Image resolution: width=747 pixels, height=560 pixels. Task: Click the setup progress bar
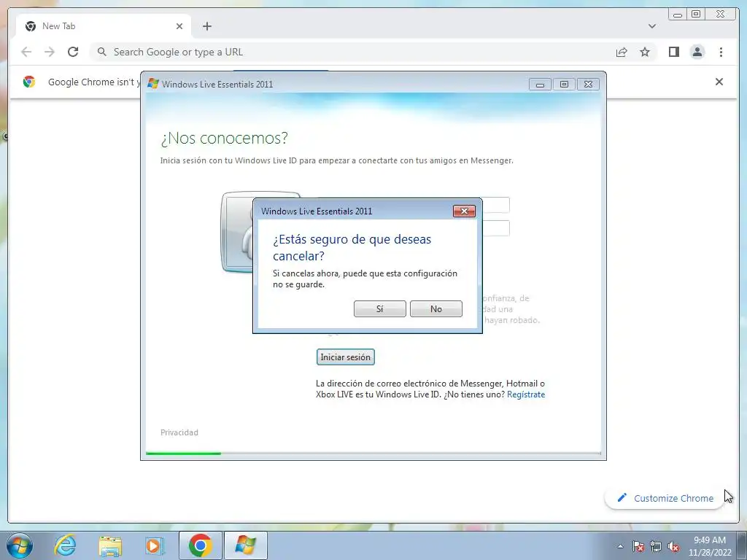(x=373, y=454)
